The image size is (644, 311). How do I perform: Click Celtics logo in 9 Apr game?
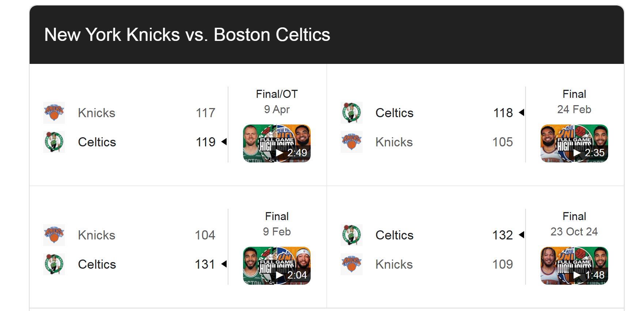point(54,142)
